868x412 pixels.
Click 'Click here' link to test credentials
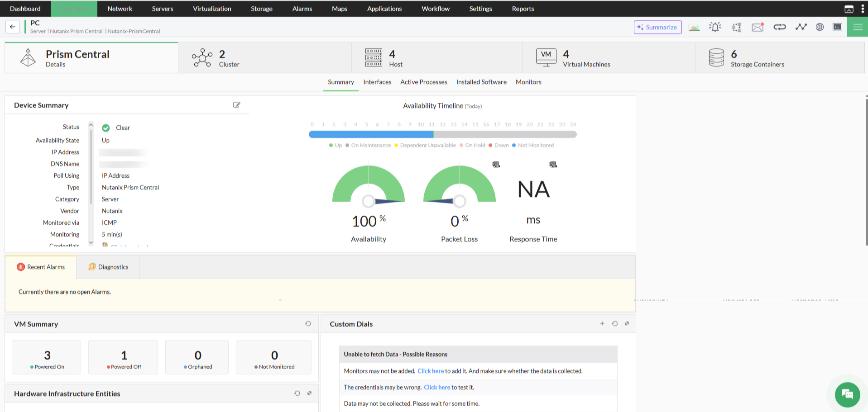[x=437, y=388]
